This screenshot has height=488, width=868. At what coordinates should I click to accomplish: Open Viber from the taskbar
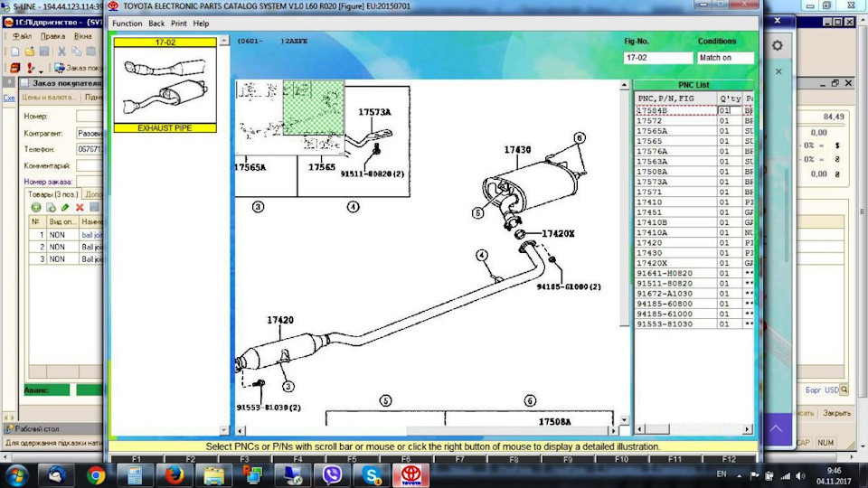pos(332,475)
